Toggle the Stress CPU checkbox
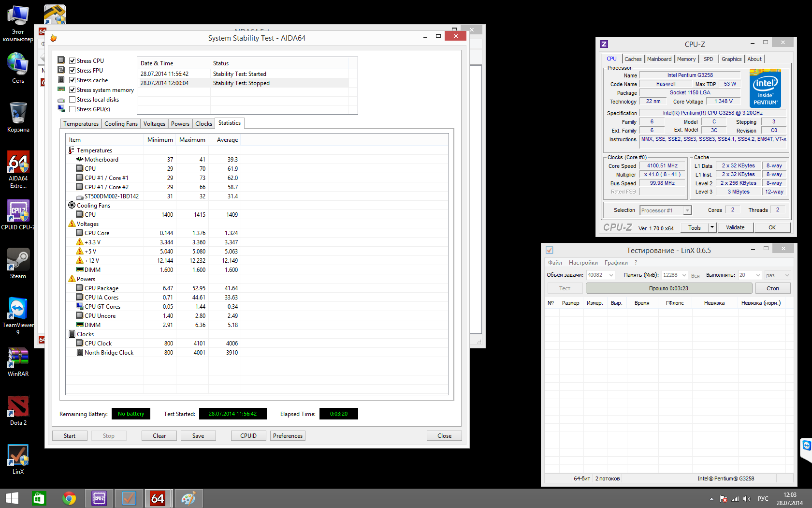Viewport: 812px width, 508px height. (x=72, y=61)
